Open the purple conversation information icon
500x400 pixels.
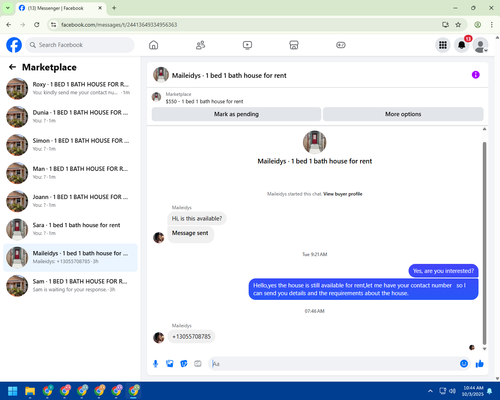pyautogui.click(x=476, y=75)
